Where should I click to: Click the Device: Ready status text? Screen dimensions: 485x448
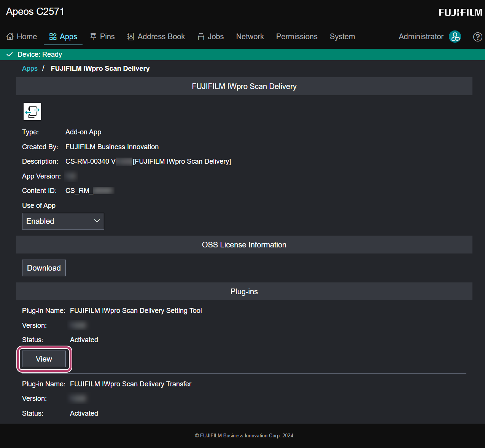coord(40,54)
